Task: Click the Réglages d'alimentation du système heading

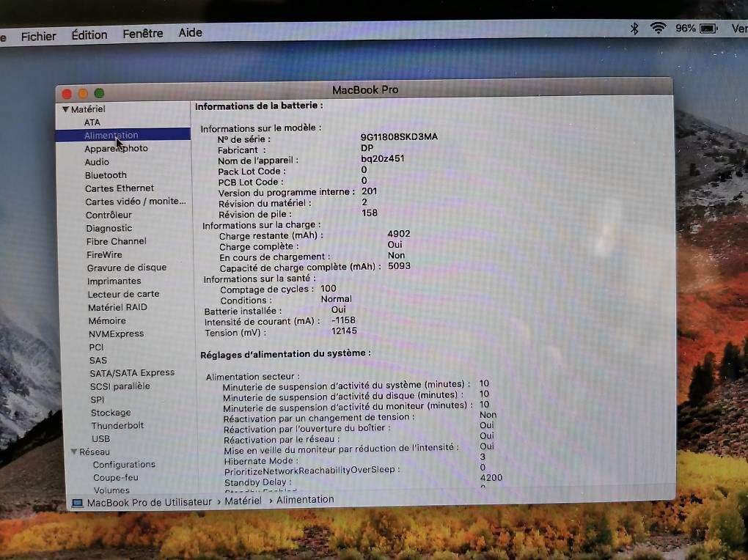Action: (286, 353)
